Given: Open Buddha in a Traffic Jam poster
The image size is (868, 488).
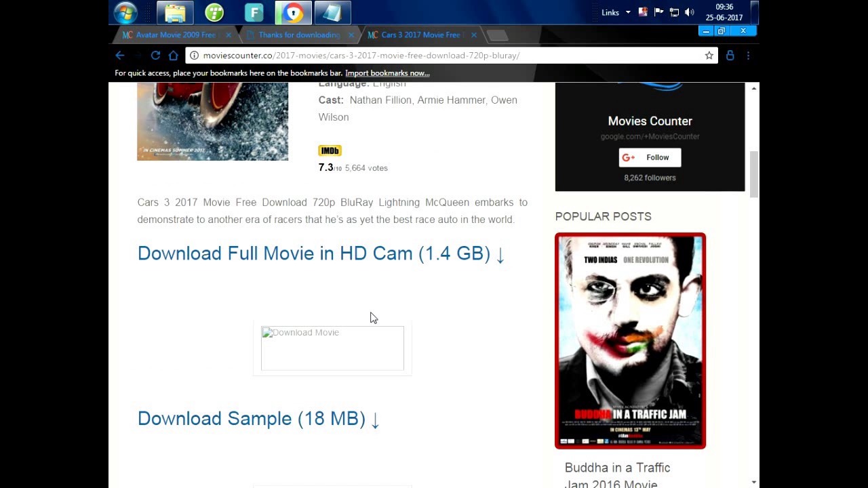Looking at the screenshot, I should point(630,341).
